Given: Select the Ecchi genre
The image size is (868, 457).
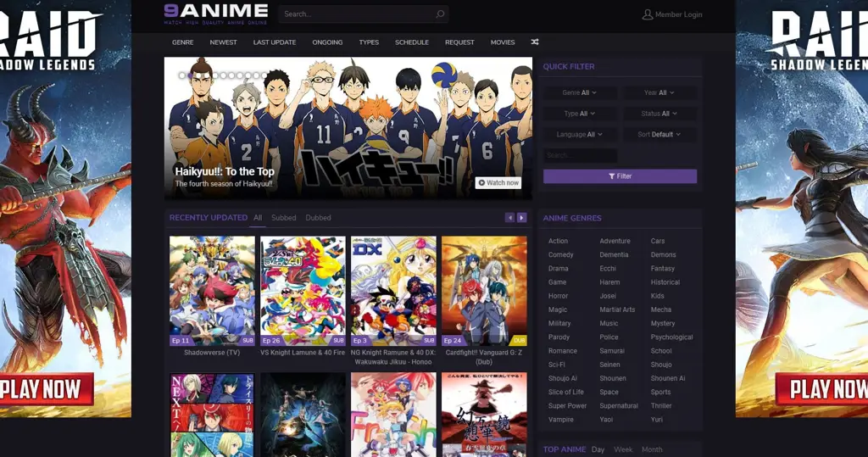Looking at the screenshot, I should click(x=608, y=269).
